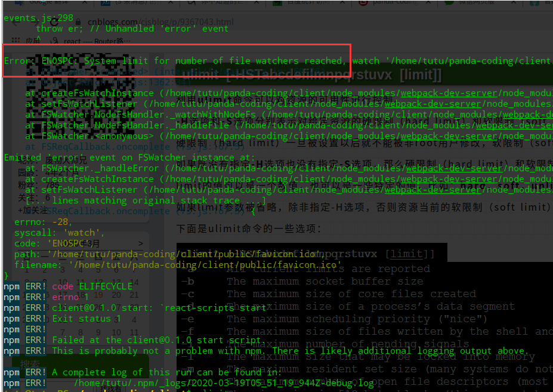Click 'Emitted error event on FSWatcher' line

129,158
